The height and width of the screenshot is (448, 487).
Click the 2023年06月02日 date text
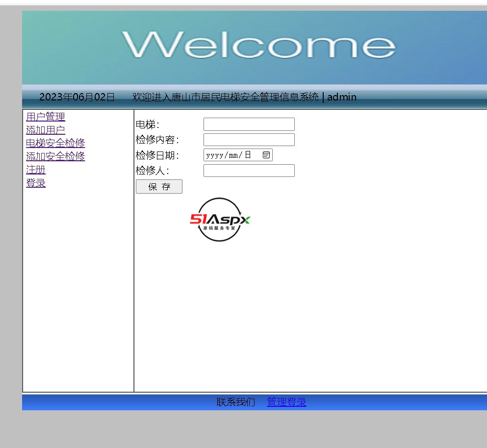pyautogui.click(x=77, y=97)
